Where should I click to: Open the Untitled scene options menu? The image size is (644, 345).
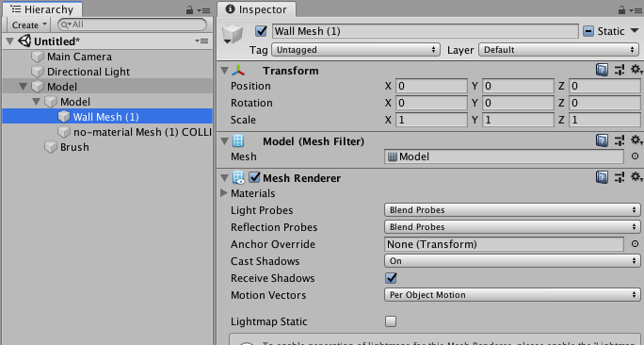click(x=201, y=41)
